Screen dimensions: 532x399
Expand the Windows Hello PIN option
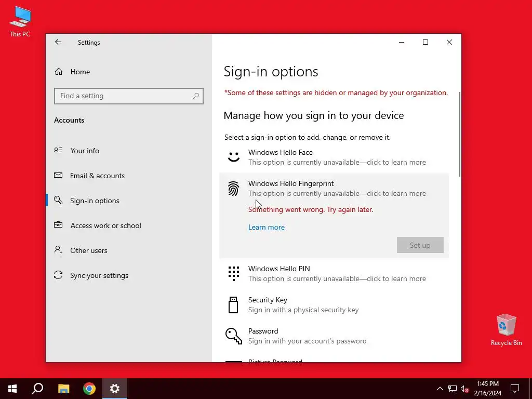pyautogui.click(x=334, y=273)
